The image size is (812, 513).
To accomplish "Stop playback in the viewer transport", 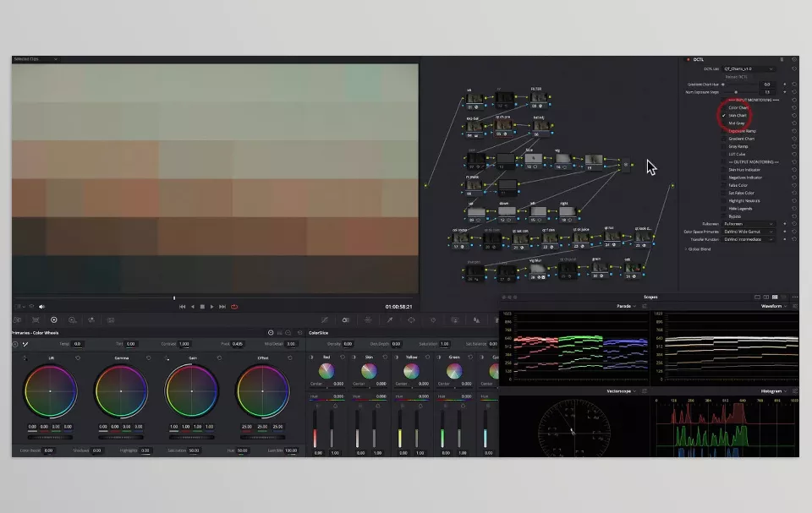I will 202,307.
